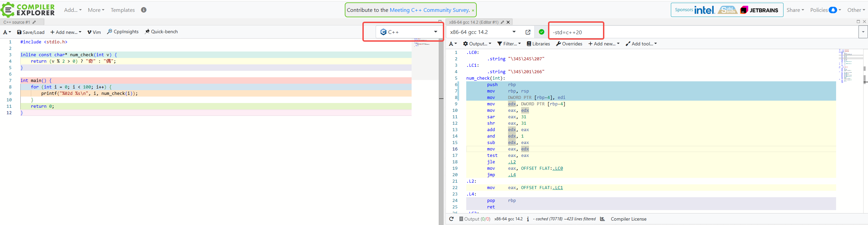The width and height of the screenshot is (868, 225).
Task: Maximize the compiler pane
Action: coord(858,22)
